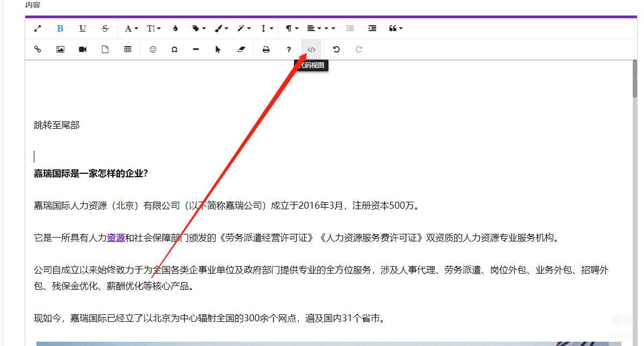Open the text color droplet picker
This screenshot has width=644, height=346.
point(175,28)
